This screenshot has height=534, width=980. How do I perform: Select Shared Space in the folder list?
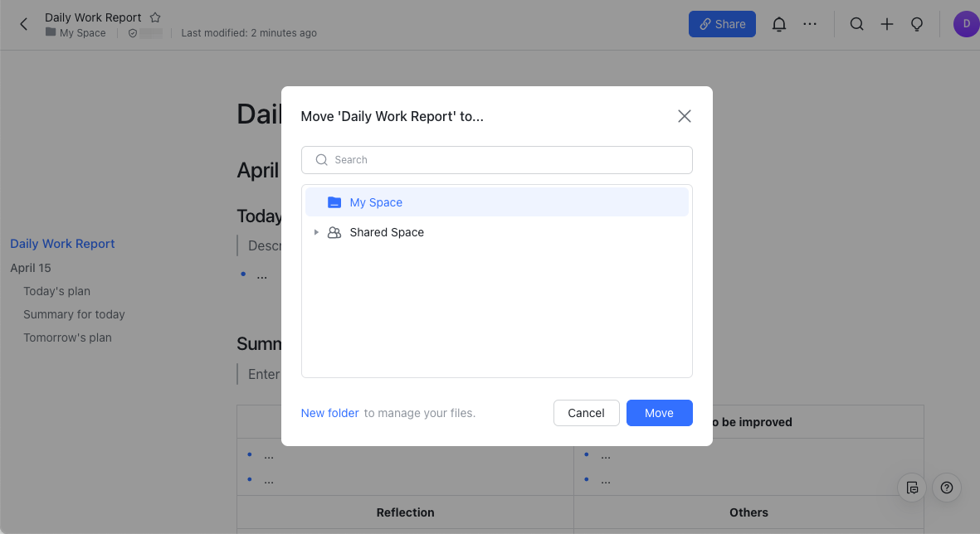tap(387, 232)
